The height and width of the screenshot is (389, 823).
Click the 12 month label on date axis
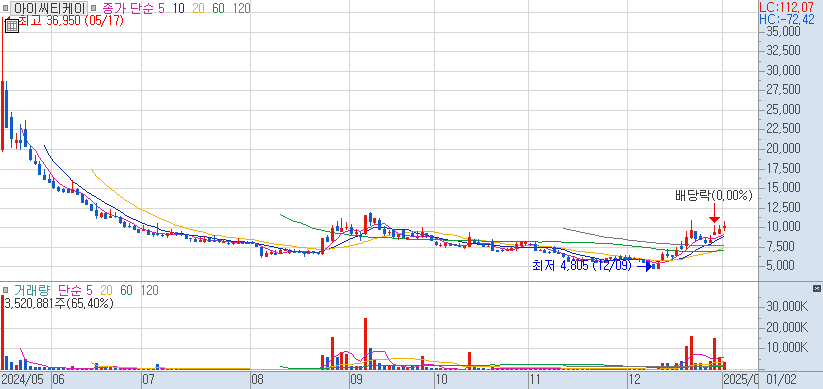click(x=635, y=380)
